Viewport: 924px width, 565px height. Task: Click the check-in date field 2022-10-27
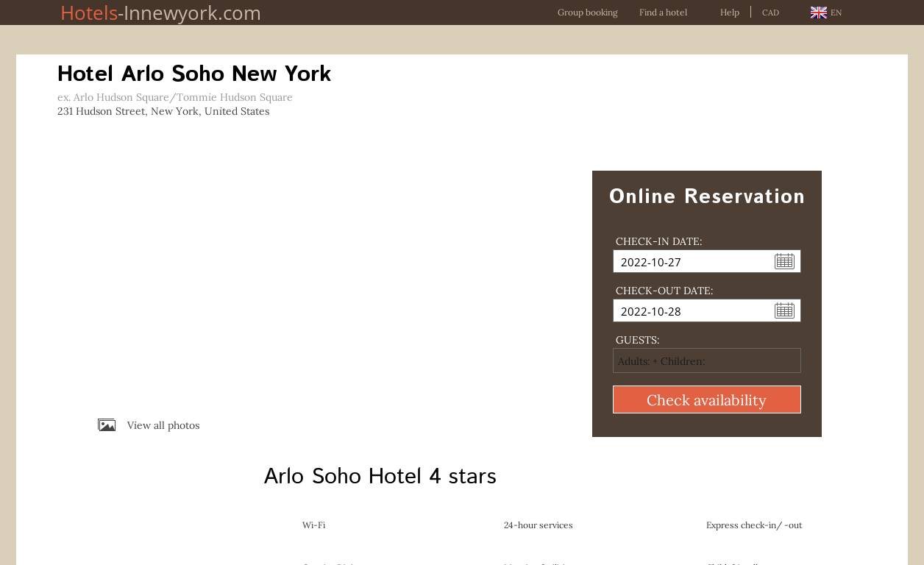692,262
